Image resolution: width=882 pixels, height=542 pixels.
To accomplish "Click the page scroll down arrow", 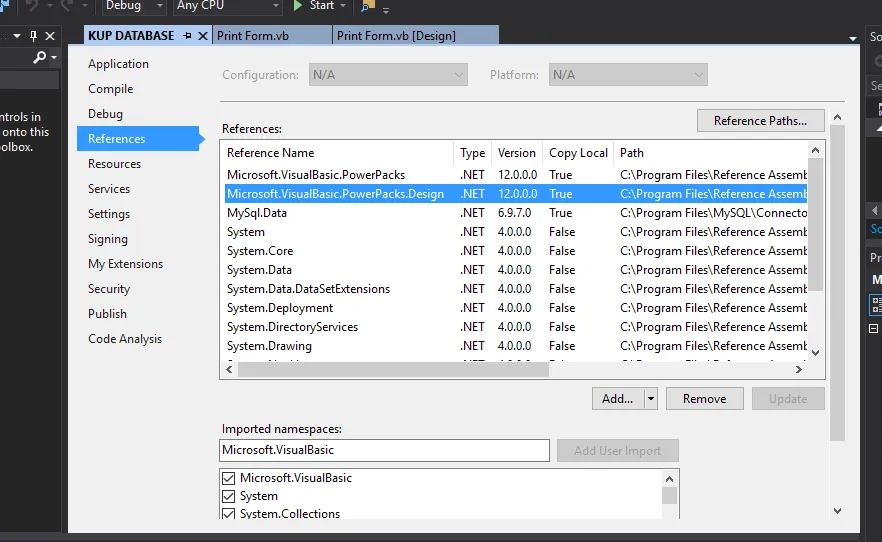I will (x=838, y=511).
